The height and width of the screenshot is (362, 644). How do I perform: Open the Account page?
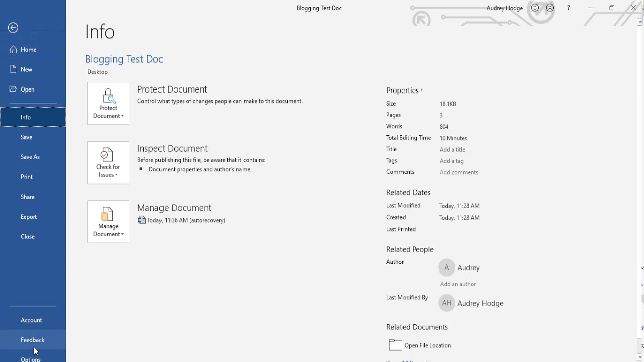tap(33, 320)
